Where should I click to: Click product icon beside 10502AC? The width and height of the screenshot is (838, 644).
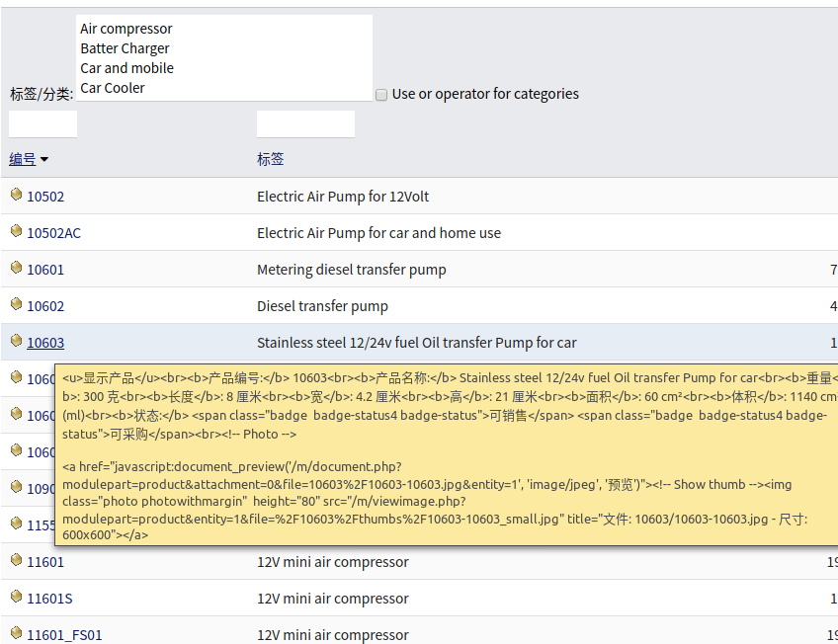(x=17, y=231)
